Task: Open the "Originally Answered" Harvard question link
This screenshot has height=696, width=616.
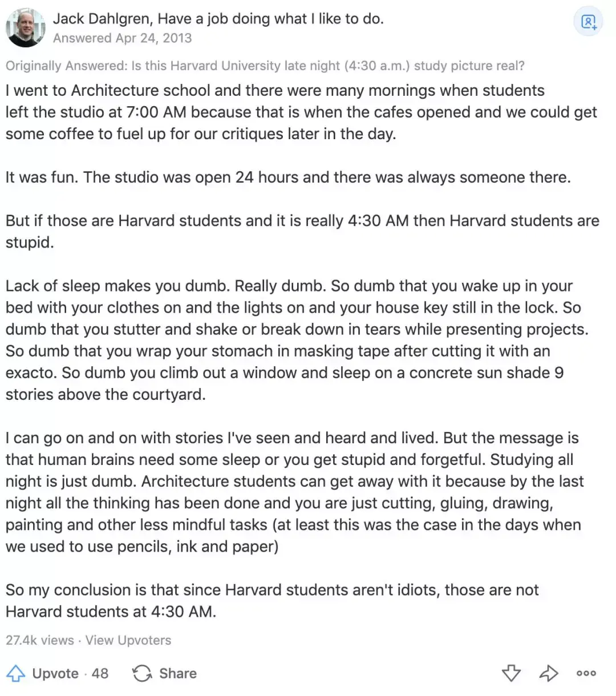Action: click(327, 66)
